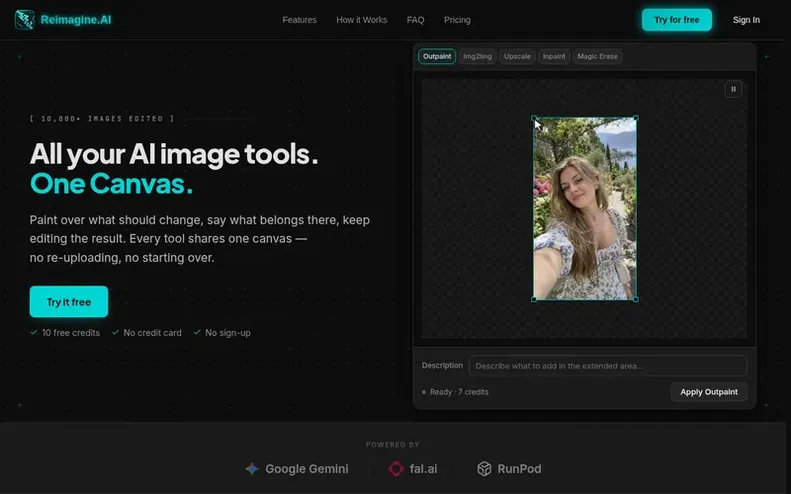The height and width of the screenshot is (494, 791).
Task: Switch to Magic Erase tab
Action: [x=597, y=57]
